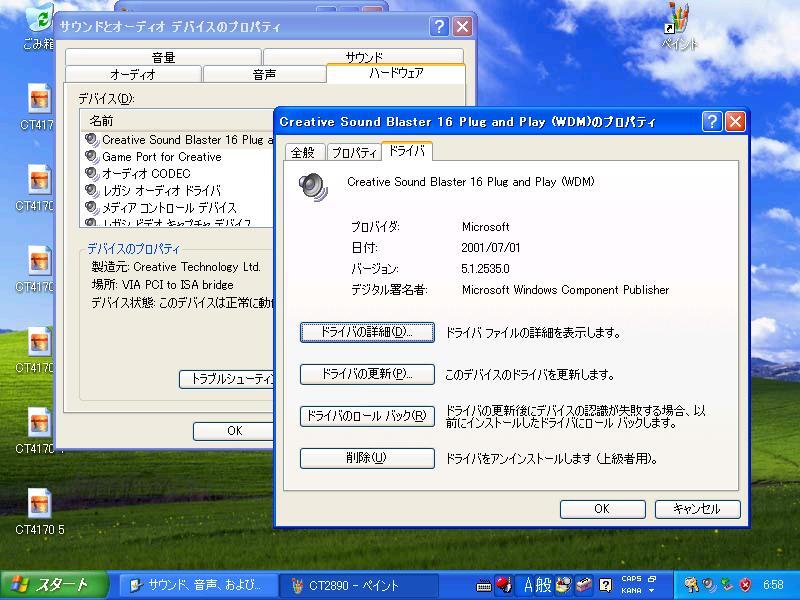Click the ? help button on Sound Blaster properties

pyautogui.click(x=712, y=122)
